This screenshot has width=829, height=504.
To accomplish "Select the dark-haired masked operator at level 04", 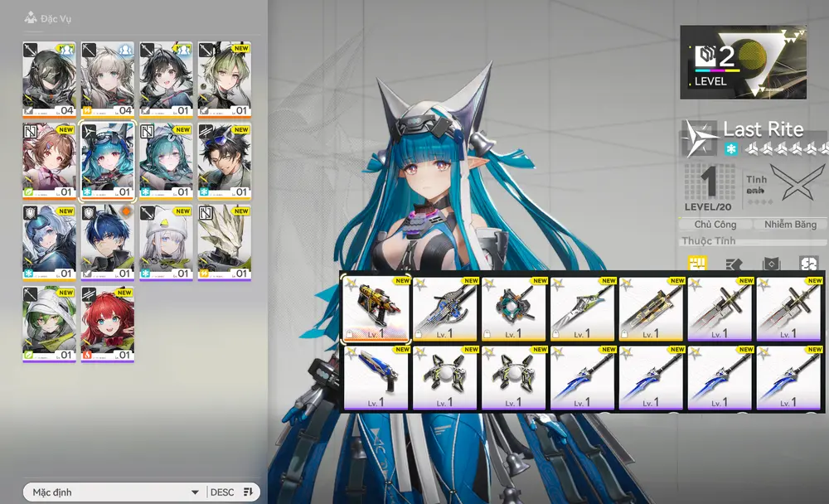I will tap(49, 80).
